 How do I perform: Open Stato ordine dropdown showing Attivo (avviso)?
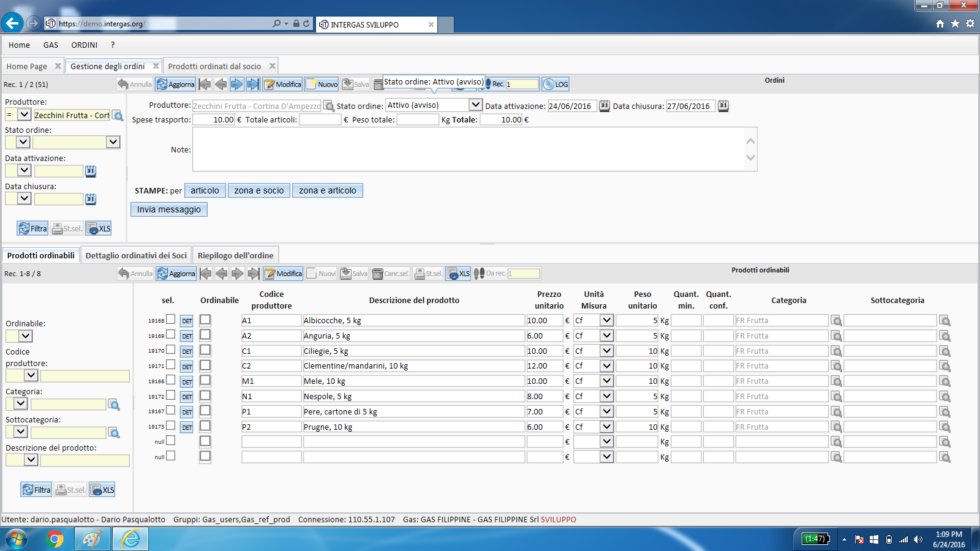tap(475, 105)
